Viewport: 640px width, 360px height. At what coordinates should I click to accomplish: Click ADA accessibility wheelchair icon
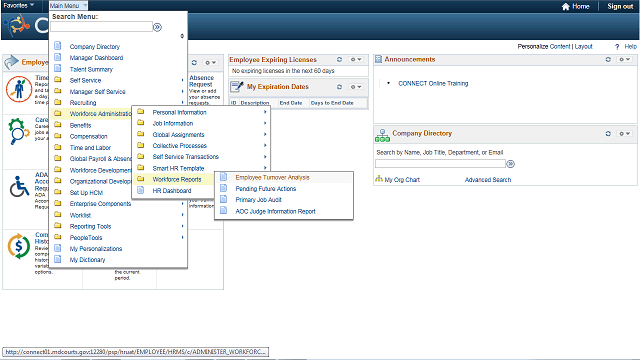[19, 187]
